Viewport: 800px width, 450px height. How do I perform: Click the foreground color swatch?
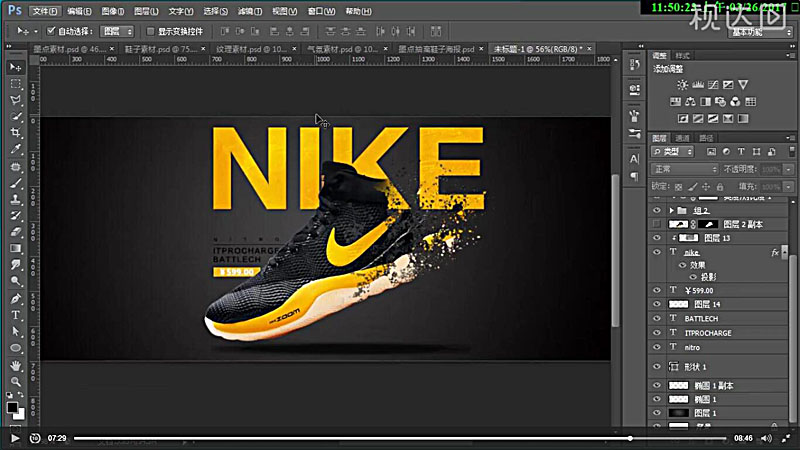(x=12, y=407)
